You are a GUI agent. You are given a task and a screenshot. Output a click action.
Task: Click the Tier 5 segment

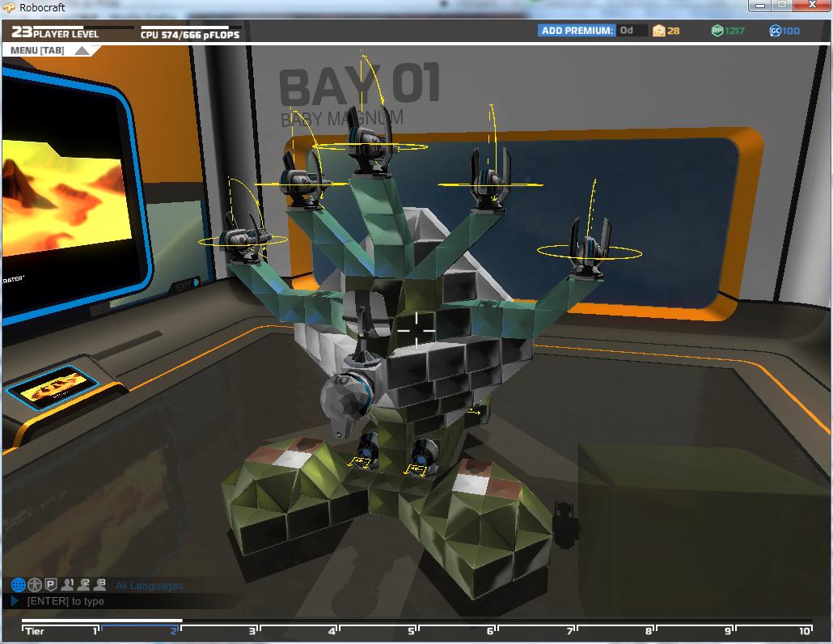pyautogui.click(x=378, y=630)
